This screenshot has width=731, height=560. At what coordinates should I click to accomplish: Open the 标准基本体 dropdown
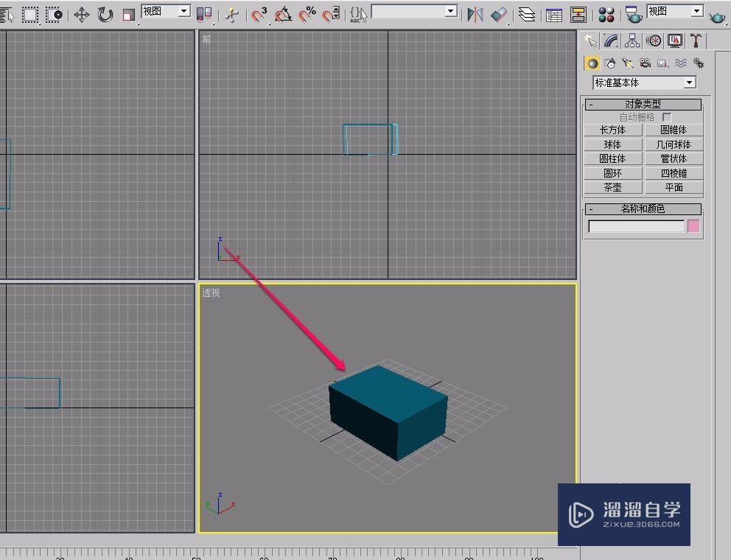pos(644,83)
